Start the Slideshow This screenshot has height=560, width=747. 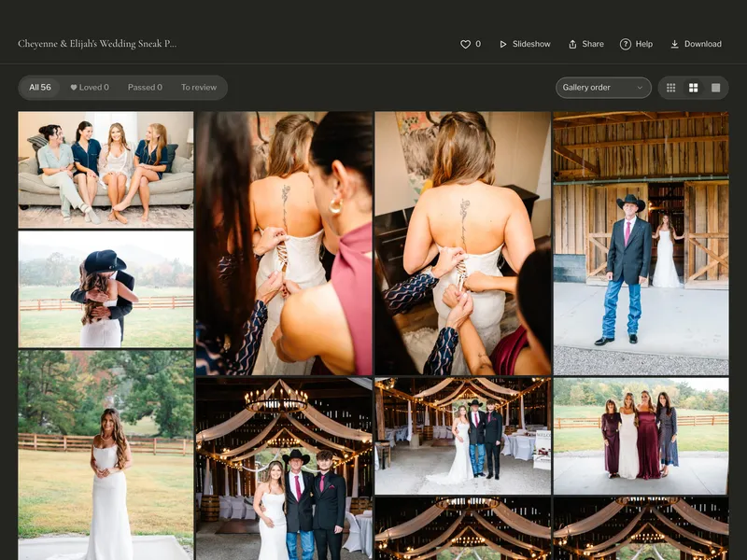click(x=525, y=44)
